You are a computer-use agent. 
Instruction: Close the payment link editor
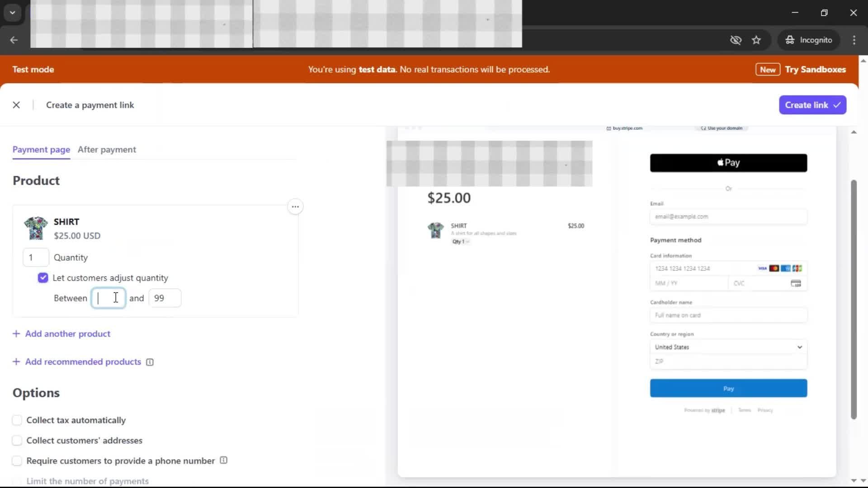[16, 105]
